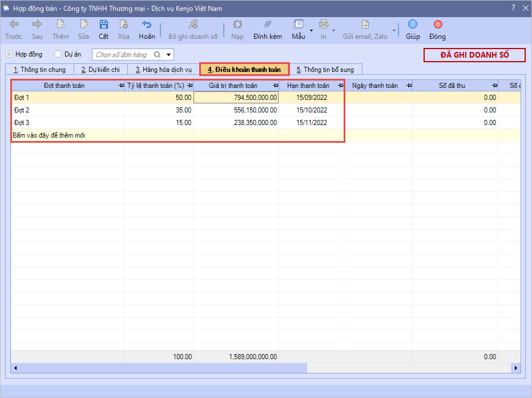
Task: Click the search magnifier in order box
Action: pyautogui.click(x=158, y=55)
